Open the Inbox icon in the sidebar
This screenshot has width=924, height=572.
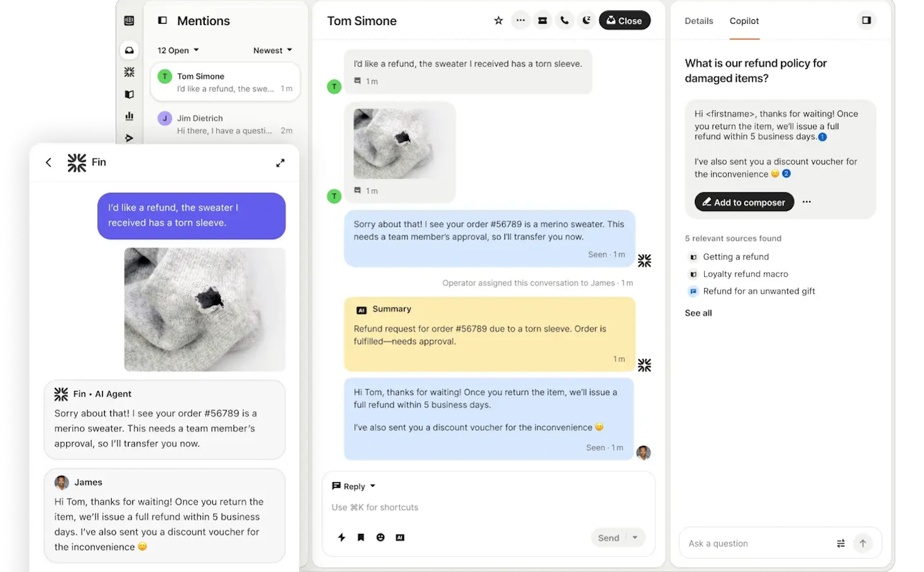click(129, 50)
